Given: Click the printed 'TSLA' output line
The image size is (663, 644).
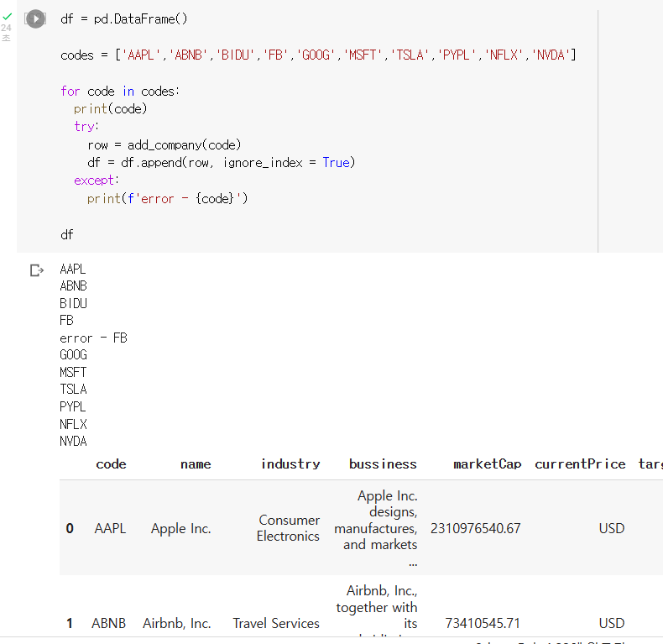Looking at the screenshot, I should (x=73, y=390).
